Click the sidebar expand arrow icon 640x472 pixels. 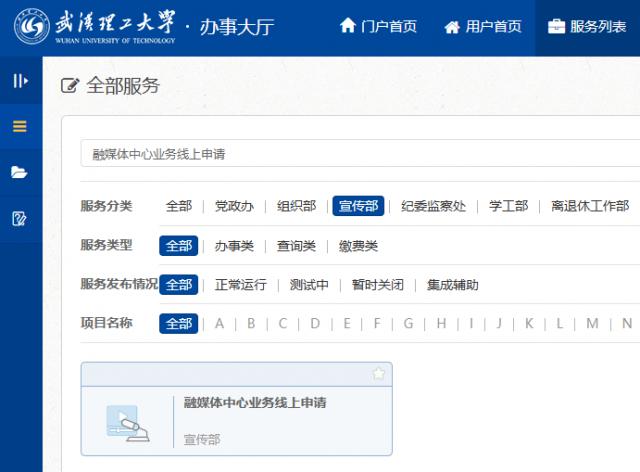click(20, 81)
